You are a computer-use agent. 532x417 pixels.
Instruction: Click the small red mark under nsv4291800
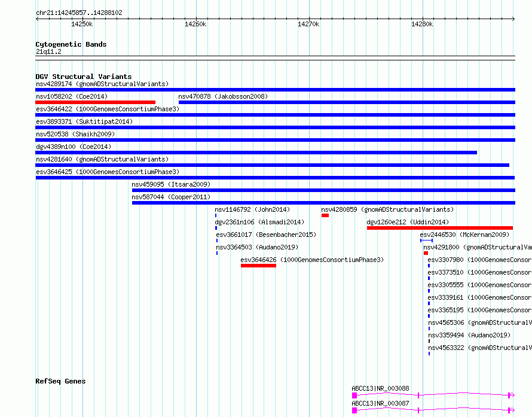426,253
